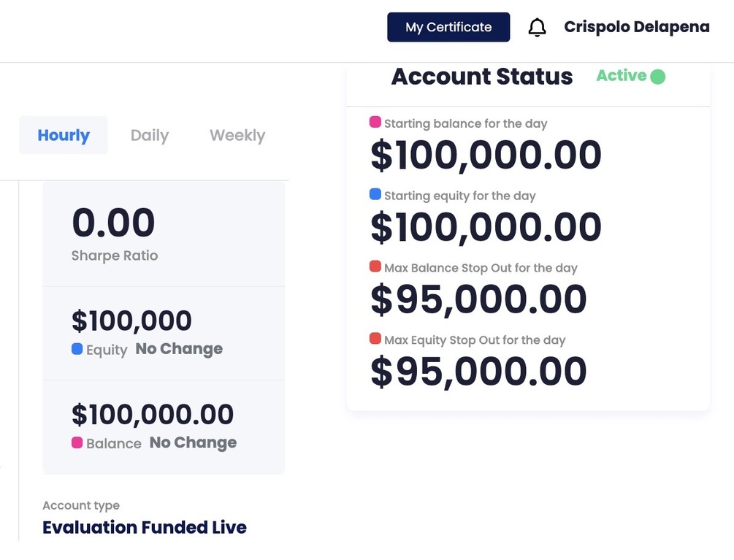Open the My Certificate button

pyautogui.click(x=448, y=28)
